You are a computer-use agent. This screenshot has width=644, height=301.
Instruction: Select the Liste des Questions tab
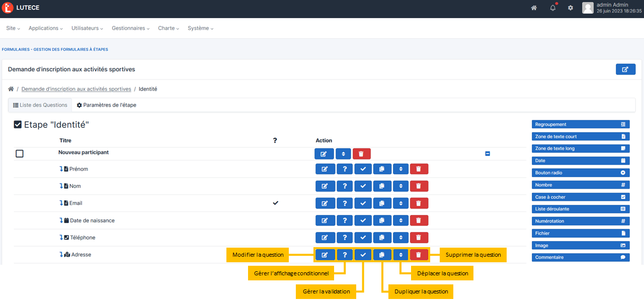pos(40,105)
